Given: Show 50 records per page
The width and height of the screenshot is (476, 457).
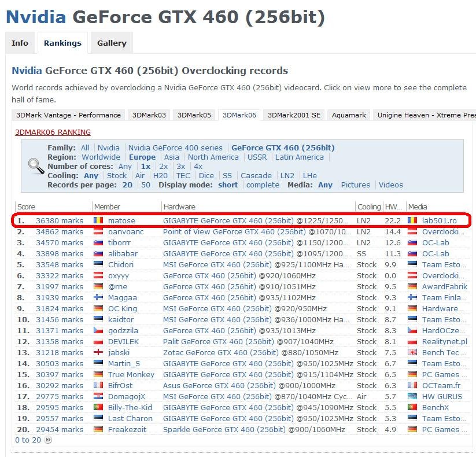Looking at the screenshot, I should 145,185.
